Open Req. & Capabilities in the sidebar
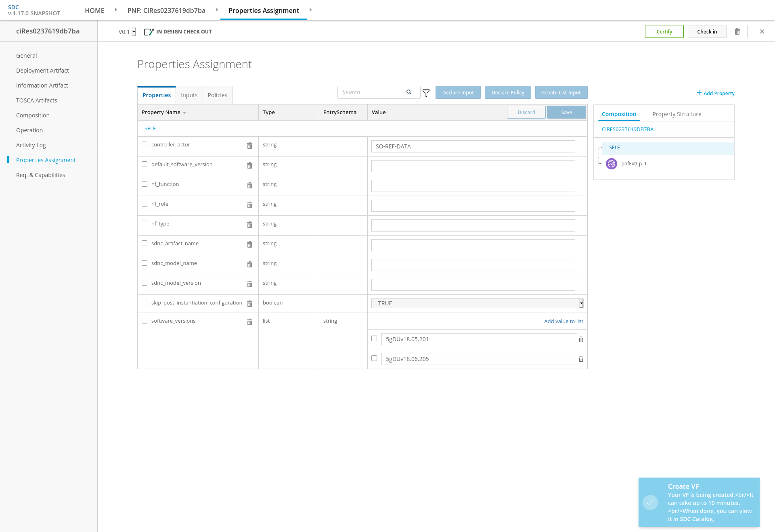The height and width of the screenshot is (532, 775). 40,175
